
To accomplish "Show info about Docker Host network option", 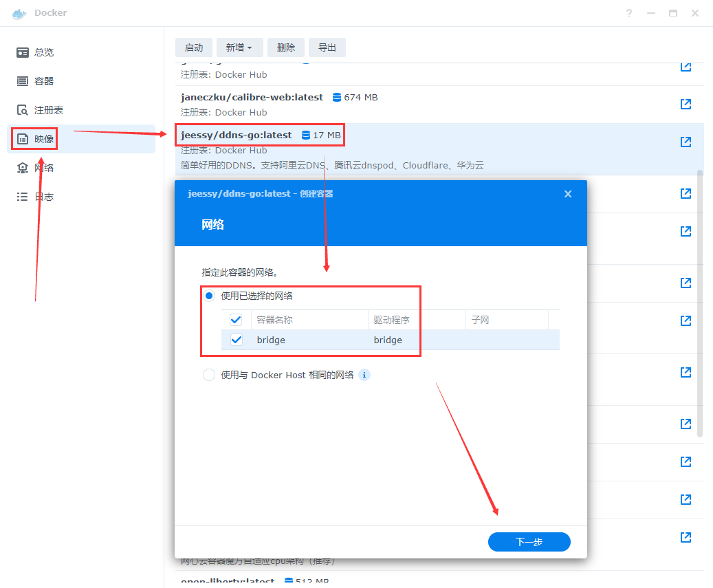I will coord(364,375).
